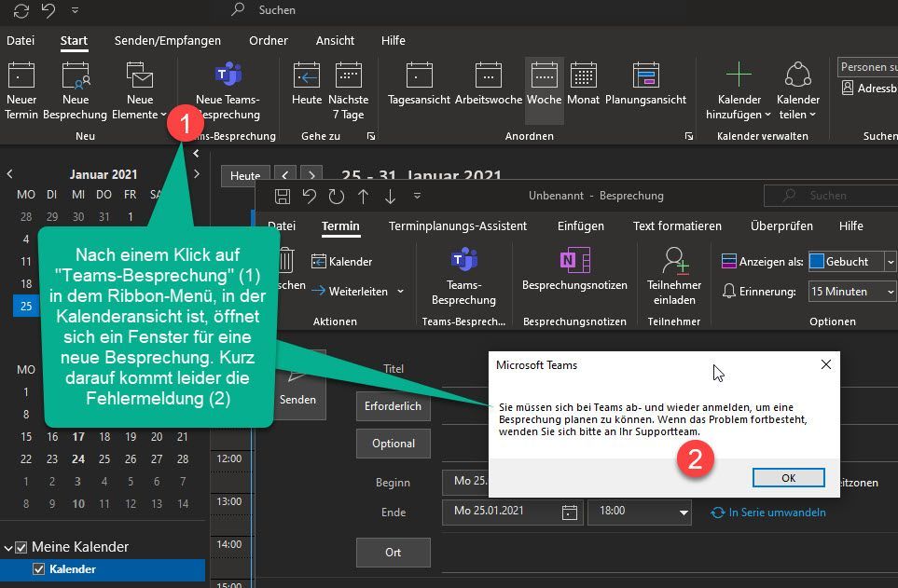Select the Start ribbon tab
The height and width of the screenshot is (588, 898).
tap(74, 41)
